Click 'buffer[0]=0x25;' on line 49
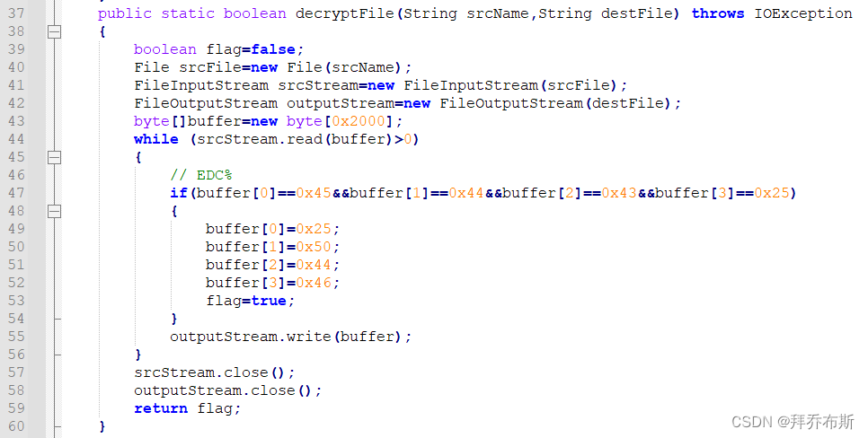 272,229
